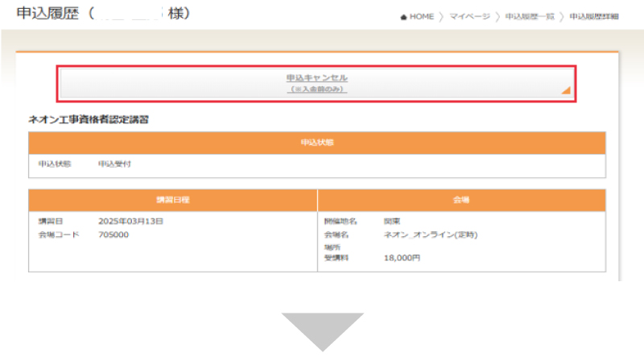Navigate to 申込履歴一覧 in the breadcrumb
The image size is (644, 361).
(530, 17)
